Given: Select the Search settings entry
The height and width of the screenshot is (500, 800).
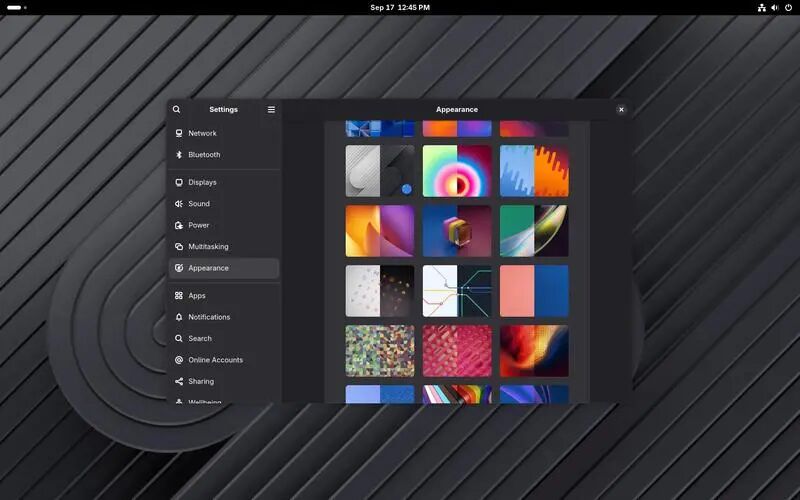Looking at the screenshot, I should click(224, 338).
